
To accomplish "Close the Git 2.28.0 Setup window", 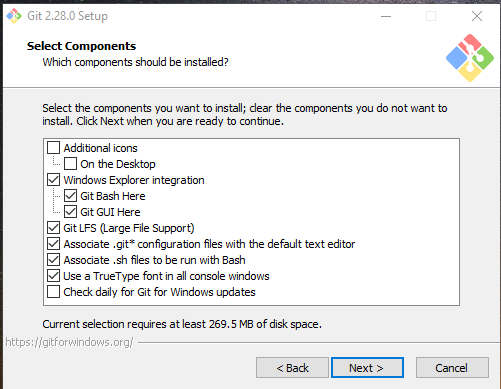I will coord(477,16).
